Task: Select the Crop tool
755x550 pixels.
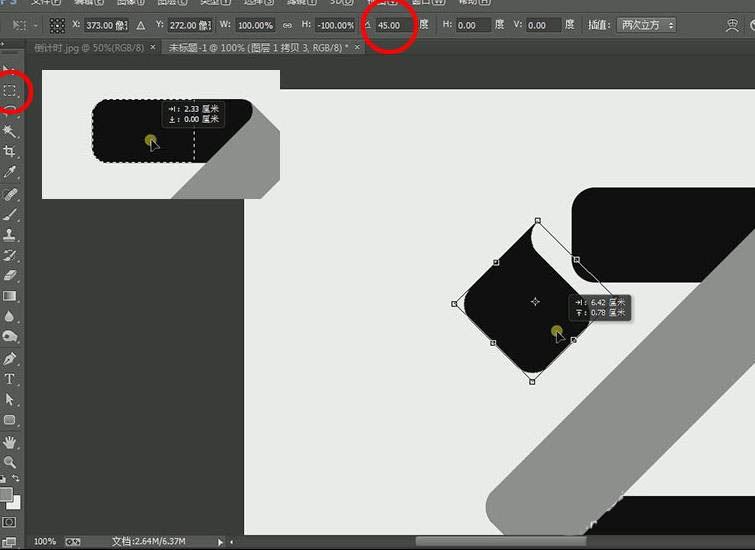Action: [10, 151]
